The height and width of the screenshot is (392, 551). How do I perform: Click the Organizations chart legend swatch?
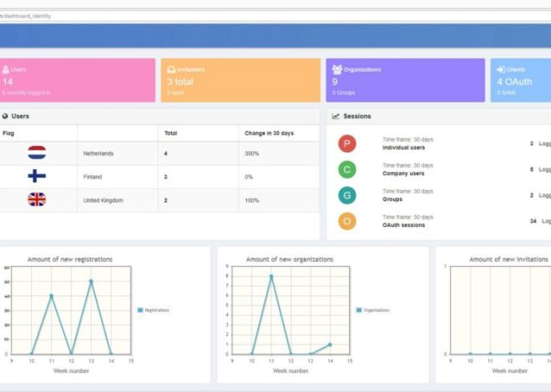359,310
